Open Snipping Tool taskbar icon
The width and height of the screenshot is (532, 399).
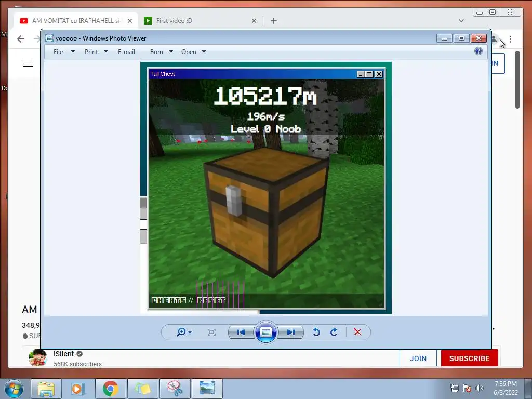click(175, 389)
